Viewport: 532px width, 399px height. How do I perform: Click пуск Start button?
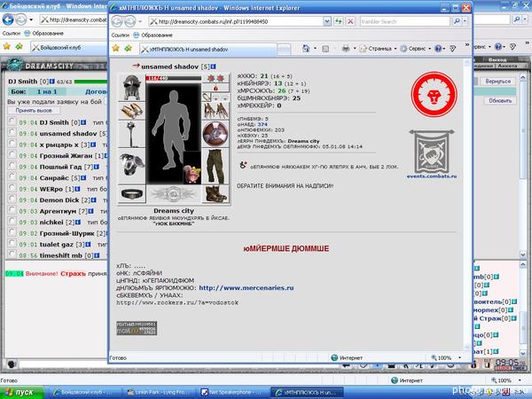(x=22, y=393)
